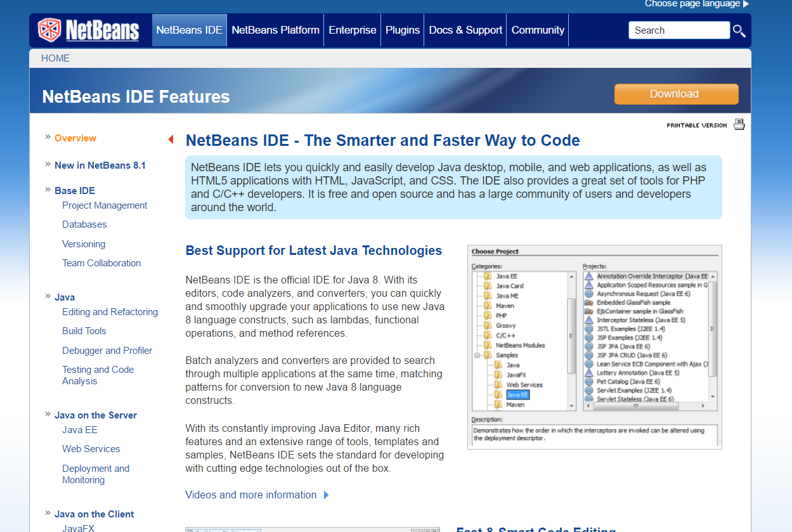Viewport: 792px width, 532px height.
Task: Click the Best Support for Latest Java Technologies heading
Action: point(314,250)
